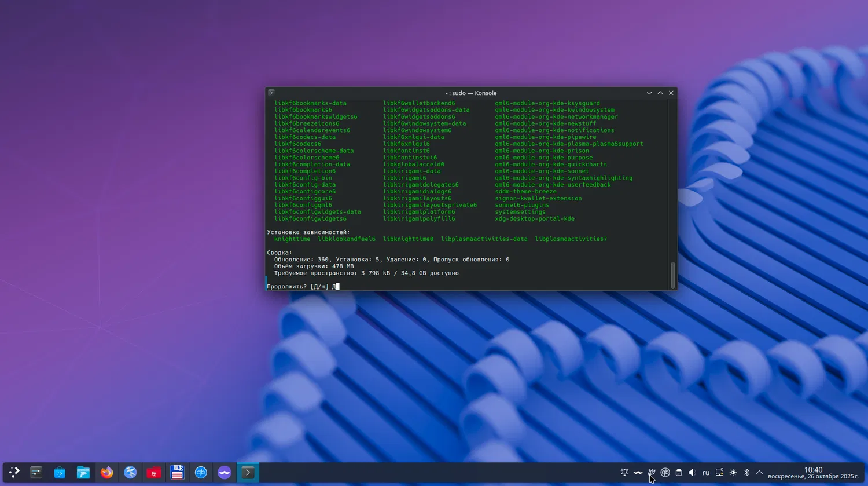Open the purple wave app icon

tap(225, 473)
